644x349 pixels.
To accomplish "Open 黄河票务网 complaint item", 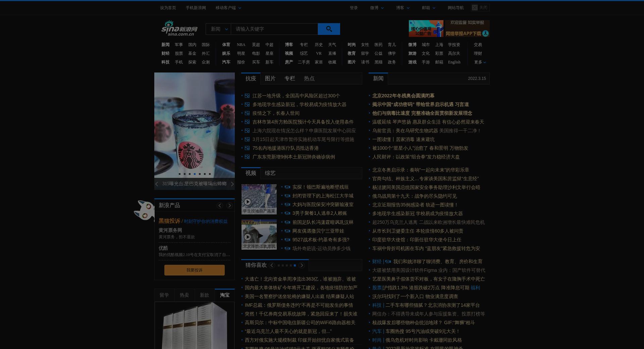I will point(170,230).
